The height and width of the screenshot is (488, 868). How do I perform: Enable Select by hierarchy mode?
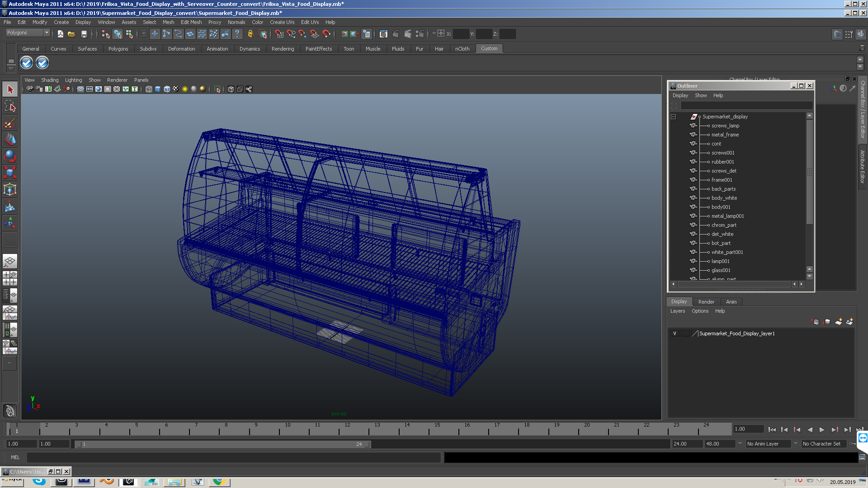(x=106, y=34)
